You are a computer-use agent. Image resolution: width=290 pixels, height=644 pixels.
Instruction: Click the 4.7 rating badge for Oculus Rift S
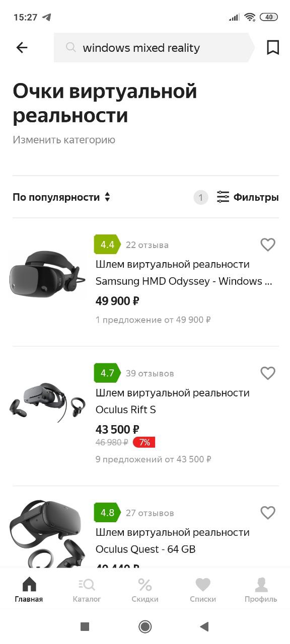107,373
